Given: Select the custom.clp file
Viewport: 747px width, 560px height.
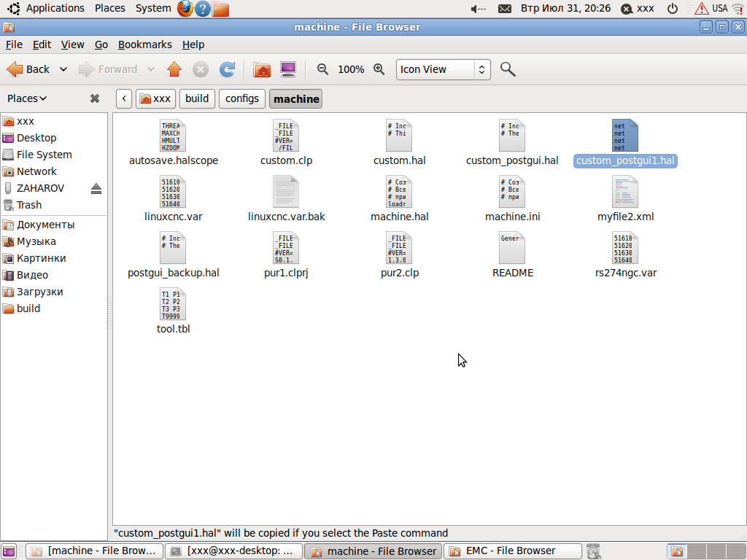Looking at the screenshot, I should pyautogui.click(x=286, y=142).
